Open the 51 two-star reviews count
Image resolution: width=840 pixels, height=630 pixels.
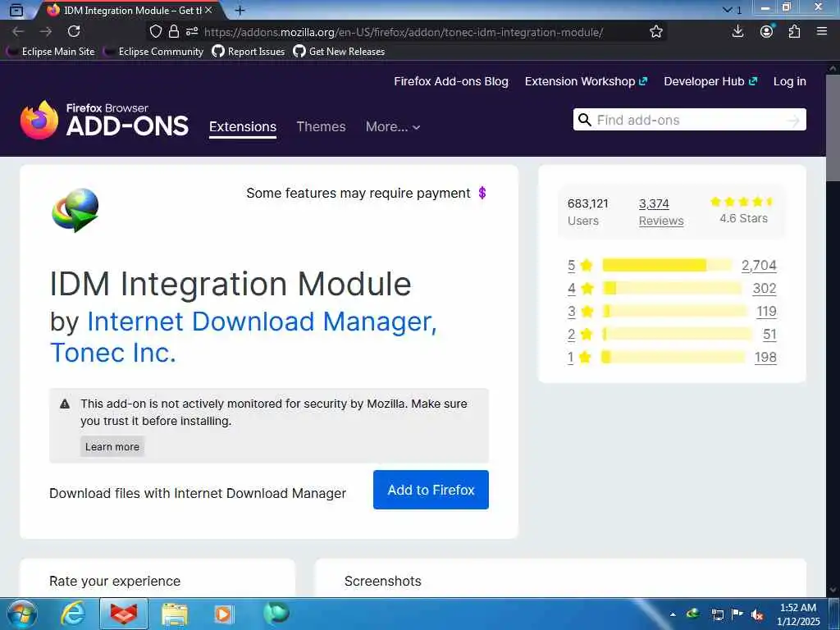click(769, 335)
